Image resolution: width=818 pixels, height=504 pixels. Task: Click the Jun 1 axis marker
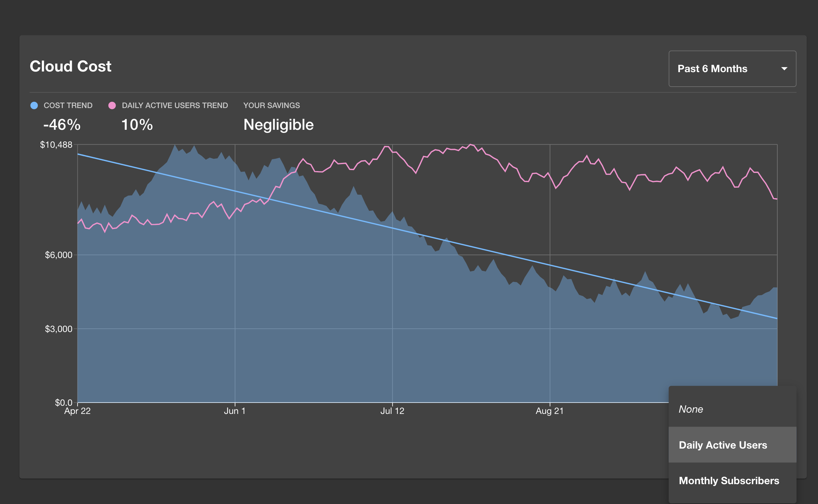pyautogui.click(x=235, y=411)
